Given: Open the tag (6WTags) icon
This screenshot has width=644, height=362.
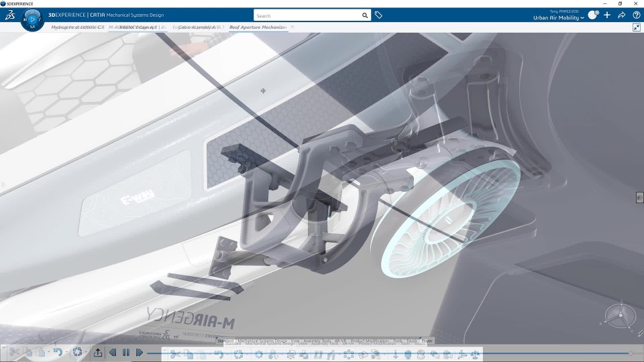Looking at the screenshot, I should pyautogui.click(x=378, y=15).
